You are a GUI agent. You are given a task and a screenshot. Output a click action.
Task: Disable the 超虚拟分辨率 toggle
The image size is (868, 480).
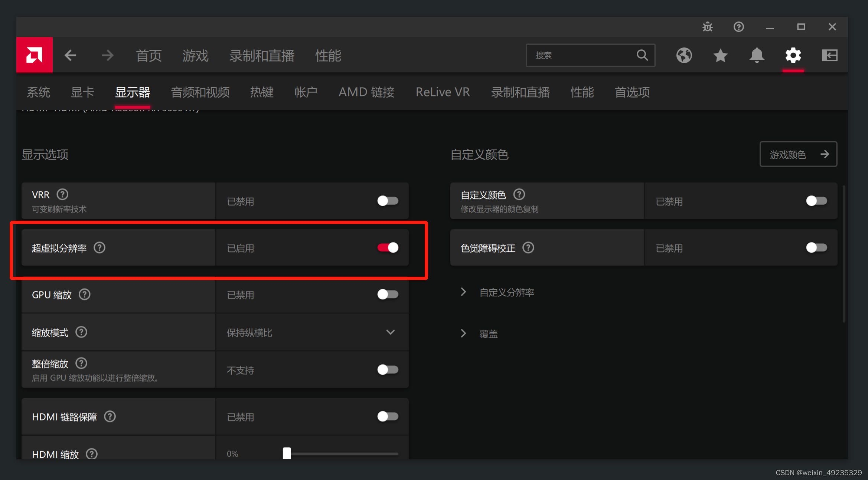pos(388,247)
